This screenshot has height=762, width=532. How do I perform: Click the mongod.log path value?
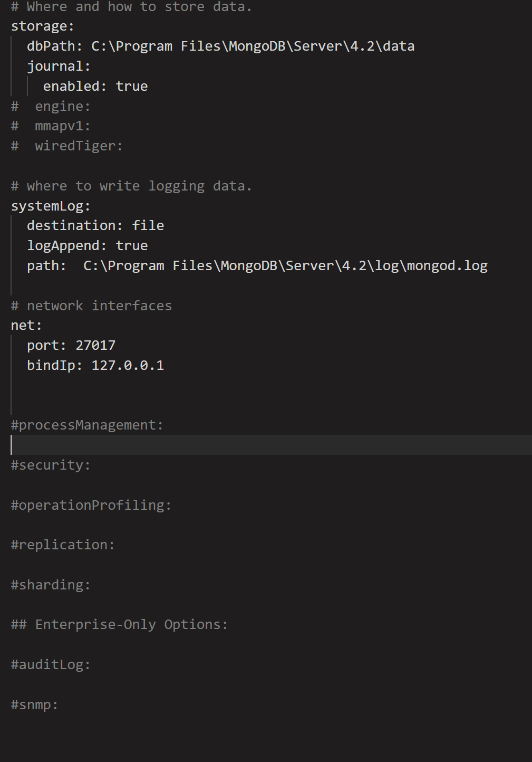tap(285, 266)
